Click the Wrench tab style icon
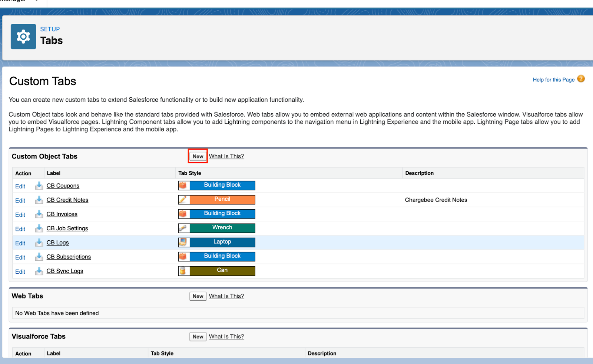The width and height of the screenshot is (593, 364). coord(183,228)
